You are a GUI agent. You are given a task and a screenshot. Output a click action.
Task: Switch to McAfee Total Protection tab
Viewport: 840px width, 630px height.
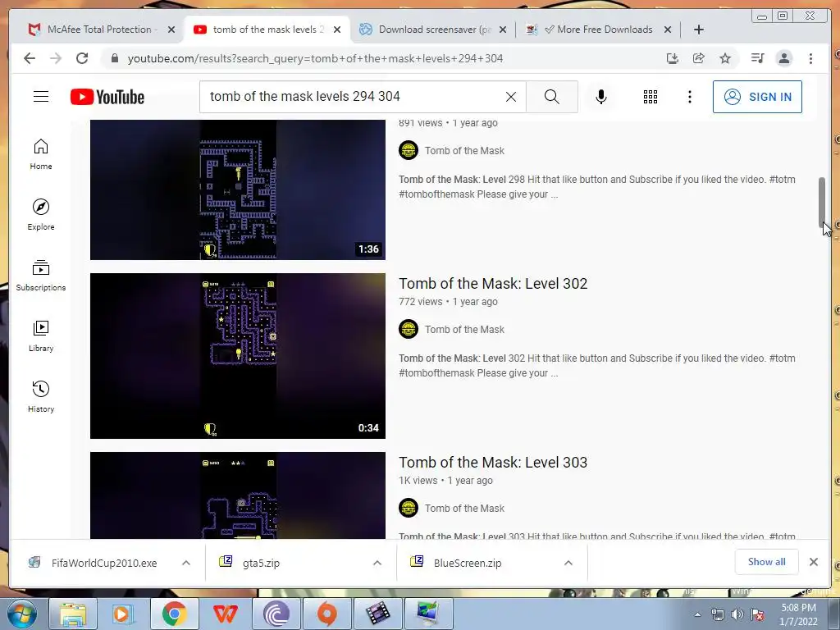[100, 30]
